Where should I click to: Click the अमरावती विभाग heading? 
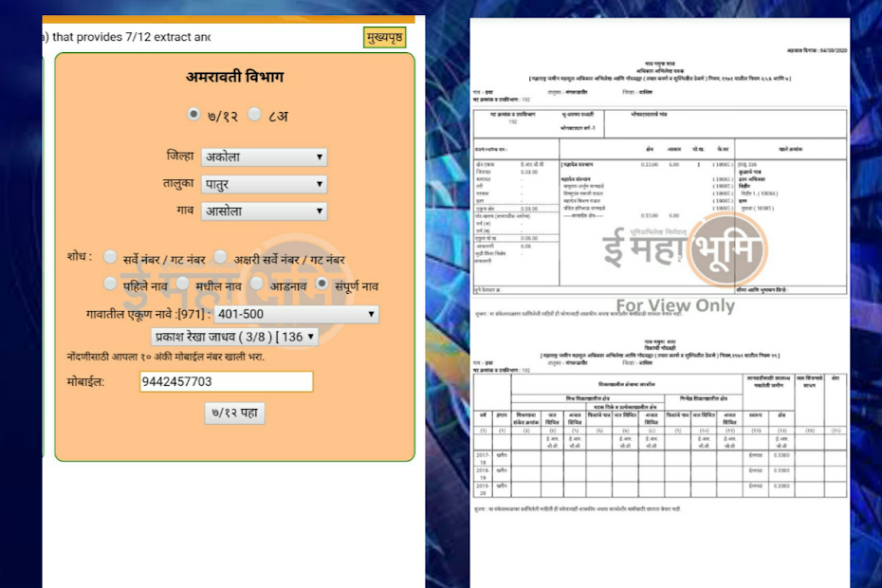pyautogui.click(x=234, y=77)
